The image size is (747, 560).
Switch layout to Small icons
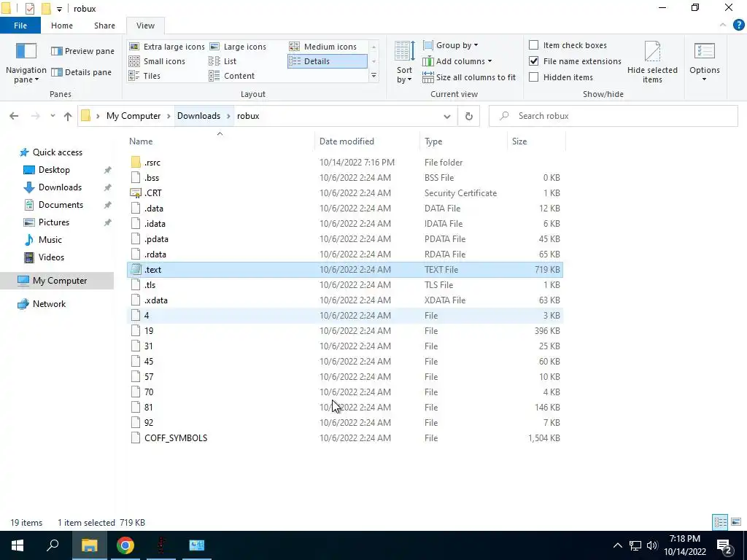(158, 61)
